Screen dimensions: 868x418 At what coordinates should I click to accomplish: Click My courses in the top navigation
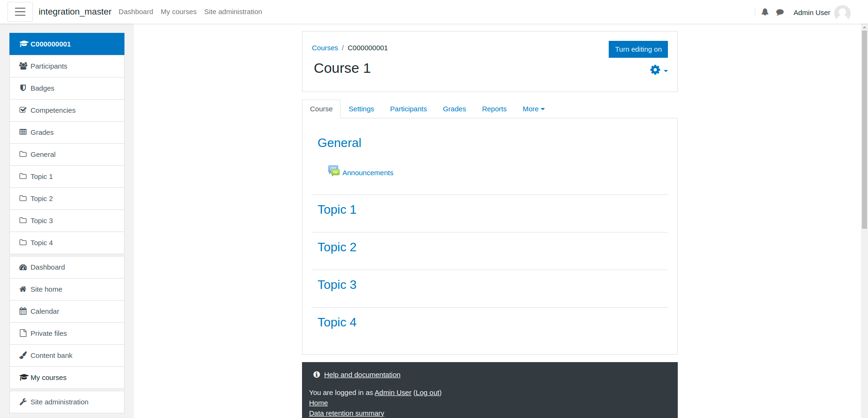178,12
